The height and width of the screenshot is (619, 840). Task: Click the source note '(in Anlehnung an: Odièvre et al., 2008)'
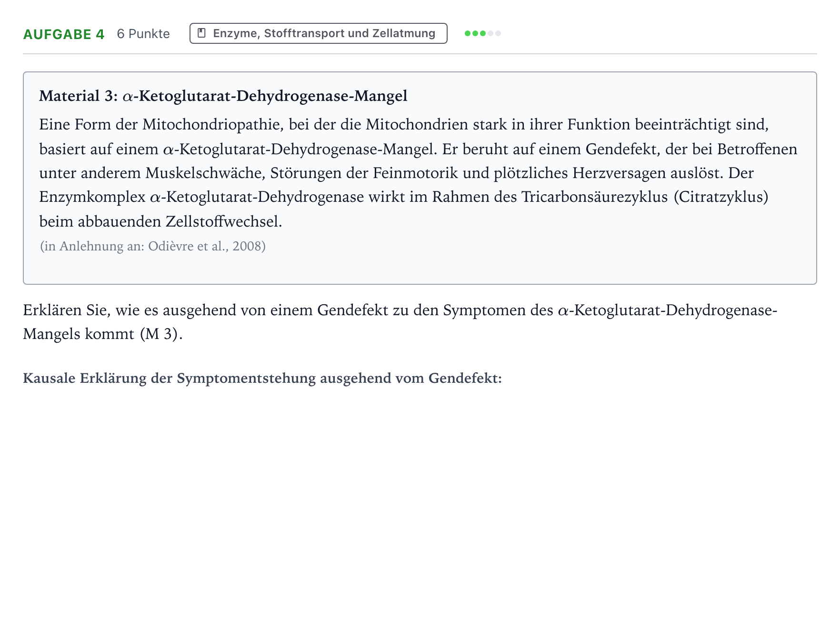pos(153,246)
